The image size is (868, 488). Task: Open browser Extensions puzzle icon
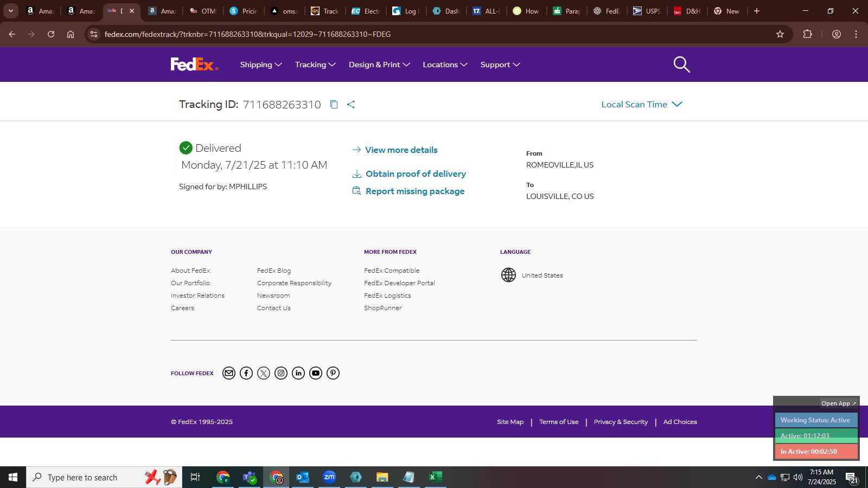click(x=807, y=34)
